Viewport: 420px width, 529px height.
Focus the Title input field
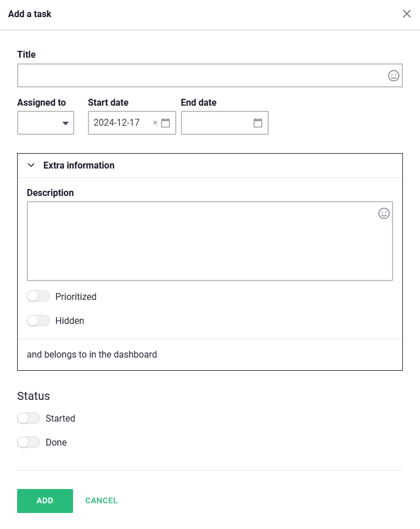(200, 75)
